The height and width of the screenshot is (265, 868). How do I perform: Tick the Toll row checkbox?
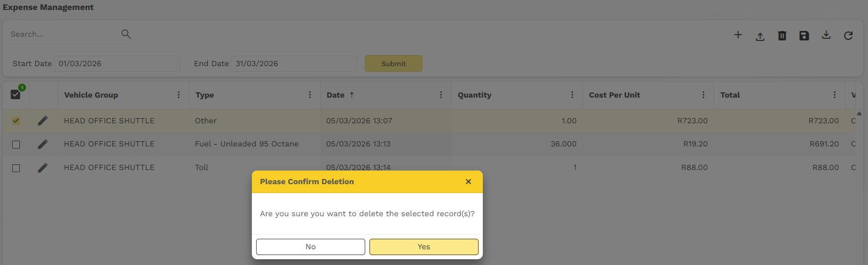pos(16,168)
